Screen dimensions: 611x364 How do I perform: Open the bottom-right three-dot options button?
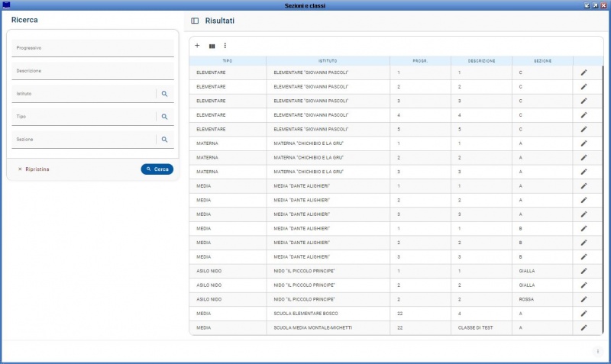point(598,351)
